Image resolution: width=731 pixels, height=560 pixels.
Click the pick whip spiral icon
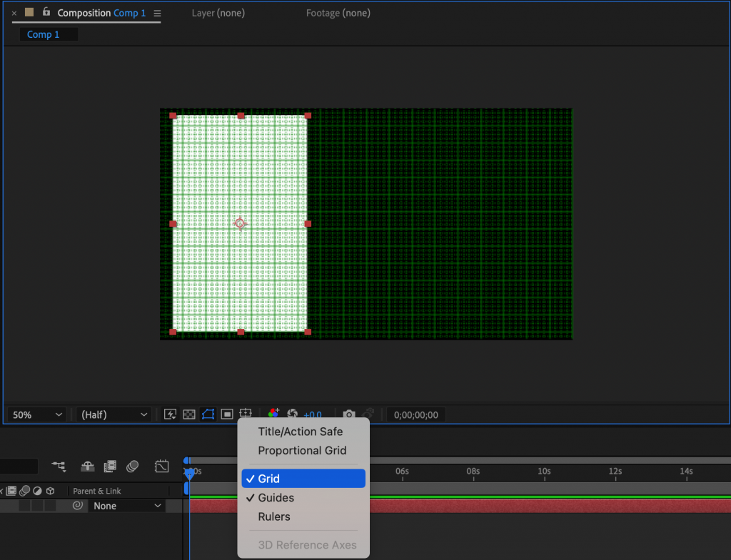(x=77, y=505)
